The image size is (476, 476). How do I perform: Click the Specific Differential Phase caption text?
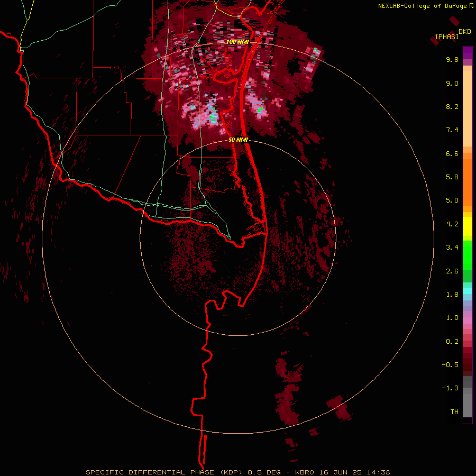pyautogui.click(x=237, y=472)
